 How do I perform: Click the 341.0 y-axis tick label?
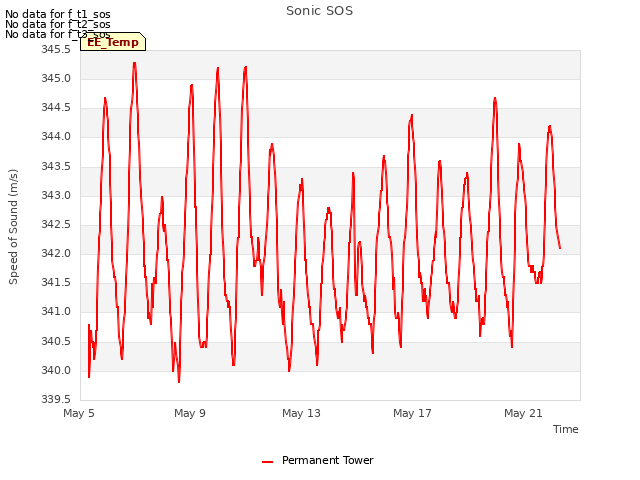click(56, 312)
